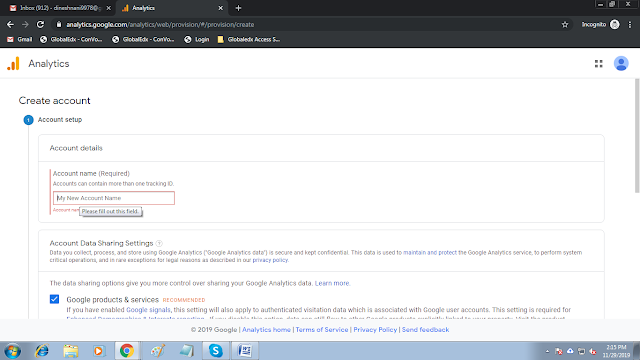Open the privacy policy link in description
640x360 pixels.
pos(270,260)
